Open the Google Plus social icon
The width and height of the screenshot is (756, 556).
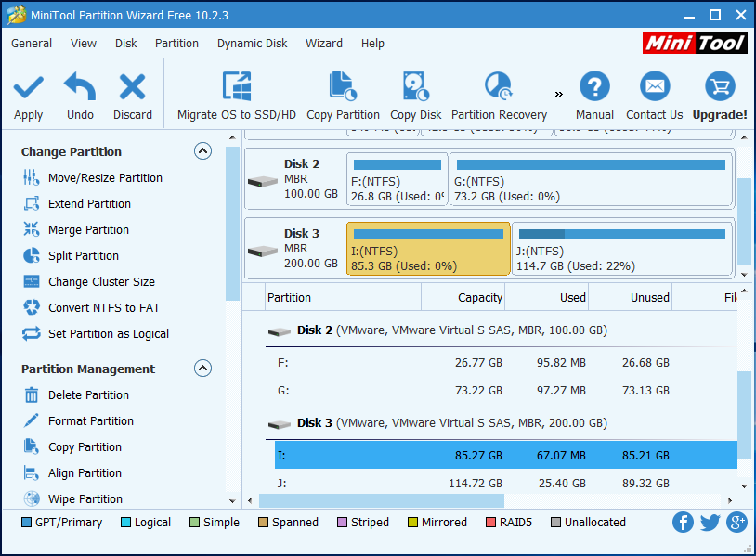pyautogui.click(x=736, y=523)
